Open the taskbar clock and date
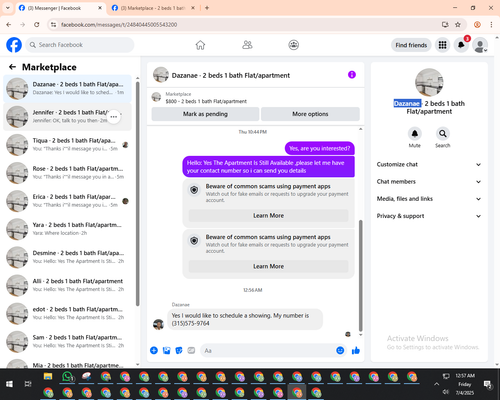 pos(465,384)
